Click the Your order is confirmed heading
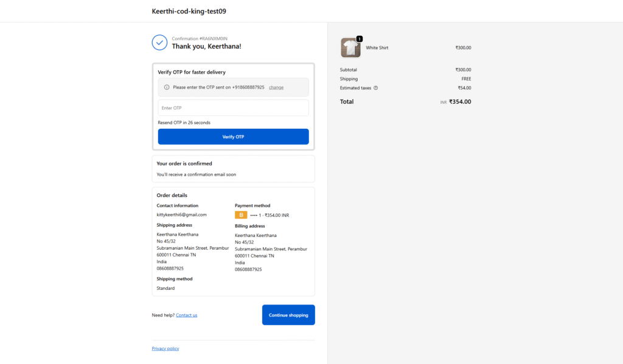This screenshot has width=623, height=364. 184,163
